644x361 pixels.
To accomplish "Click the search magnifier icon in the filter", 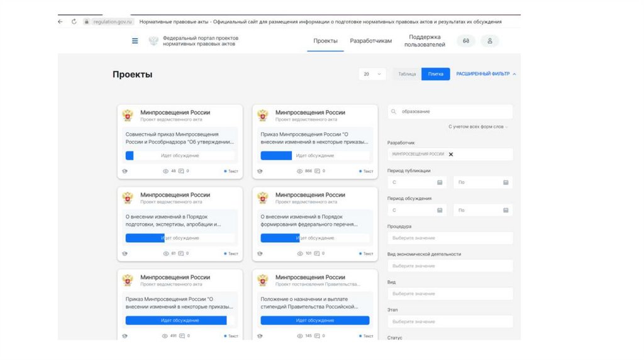I will [394, 112].
